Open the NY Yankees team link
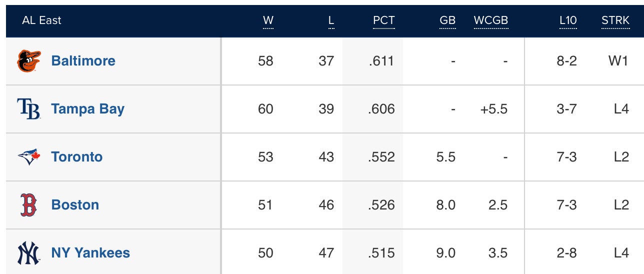This screenshot has height=274, width=644. (x=90, y=253)
